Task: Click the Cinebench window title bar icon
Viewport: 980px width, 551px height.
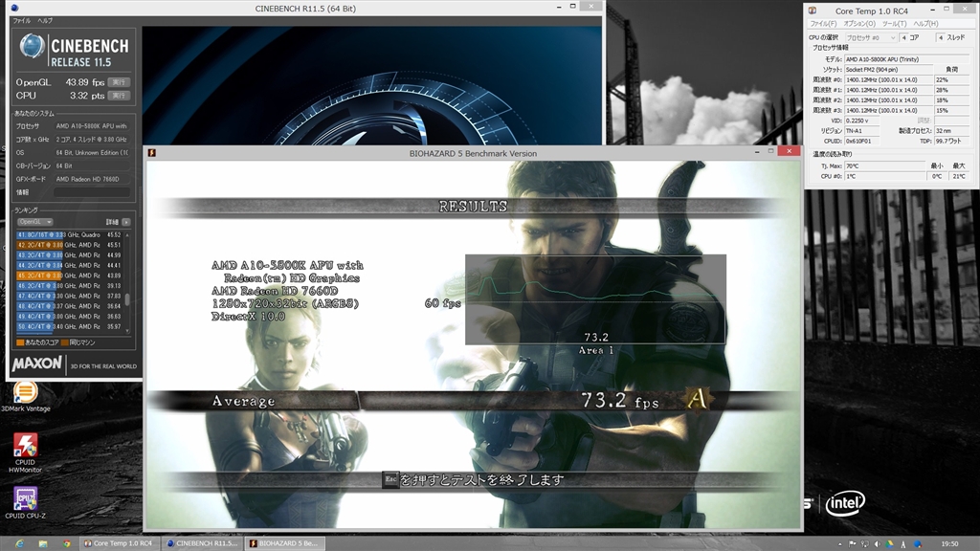Action: point(15,8)
